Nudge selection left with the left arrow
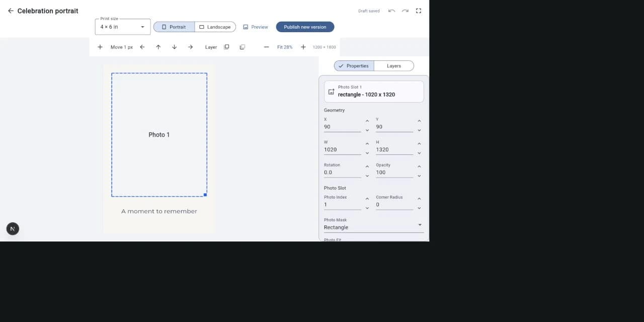This screenshot has height=322, width=644. click(142, 47)
